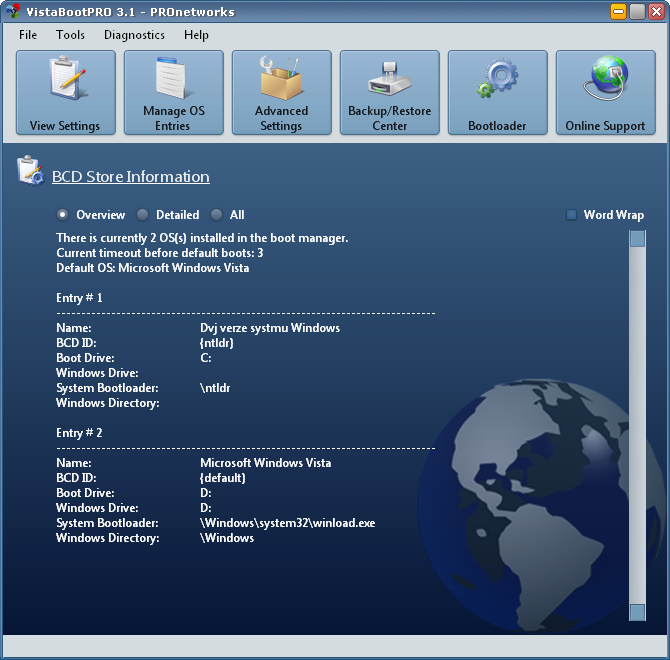Click 'Current timeout before default boots: 3' line

(x=159, y=253)
